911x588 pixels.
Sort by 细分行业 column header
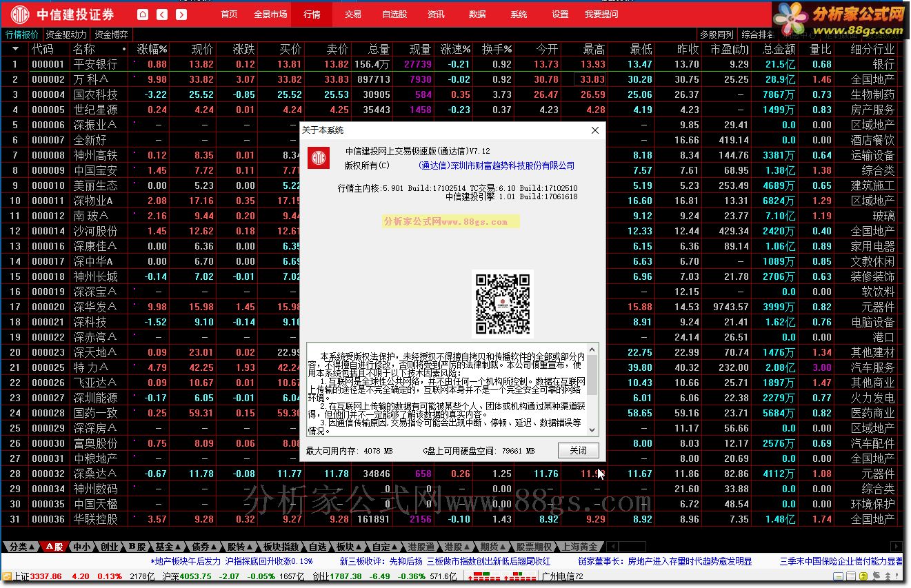point(873,49)
